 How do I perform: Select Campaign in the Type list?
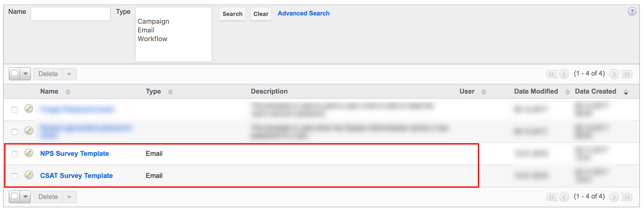tap(154, 21)
